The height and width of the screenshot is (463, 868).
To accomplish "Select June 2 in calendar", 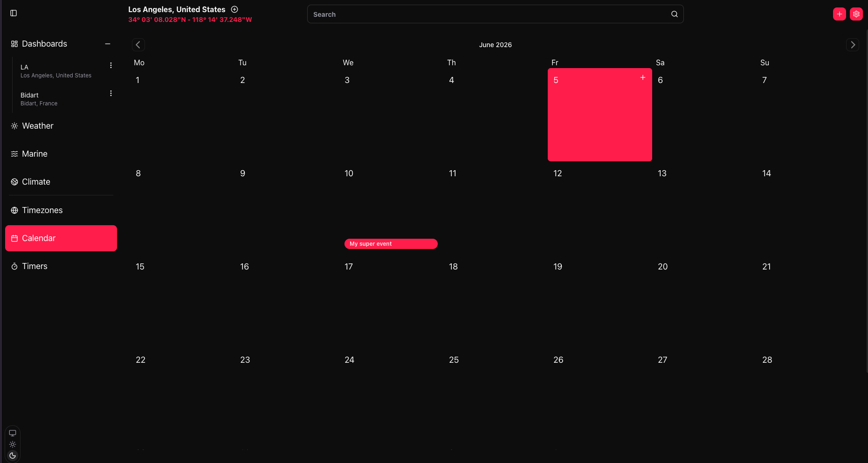I will pyautogui.click(x=287, y=115).
